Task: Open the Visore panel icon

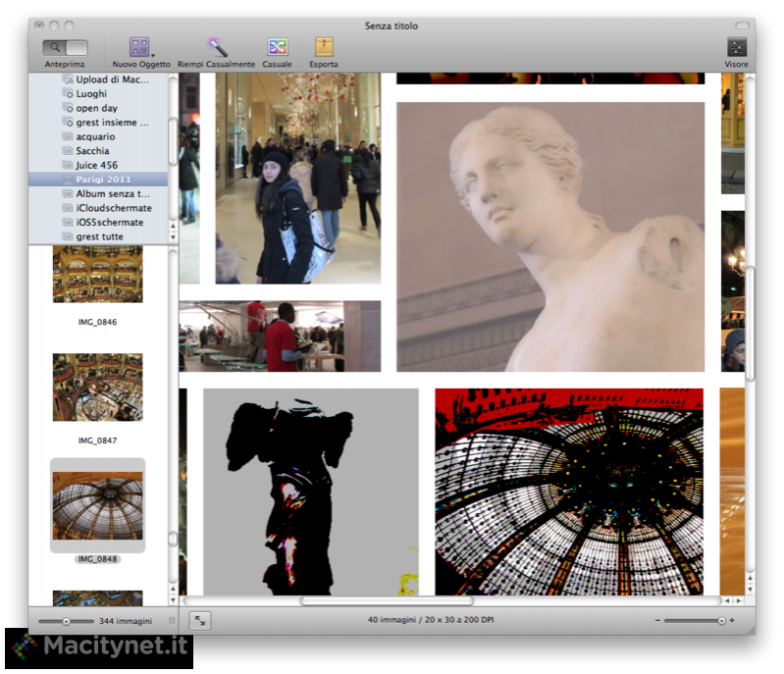Action: 737,47
